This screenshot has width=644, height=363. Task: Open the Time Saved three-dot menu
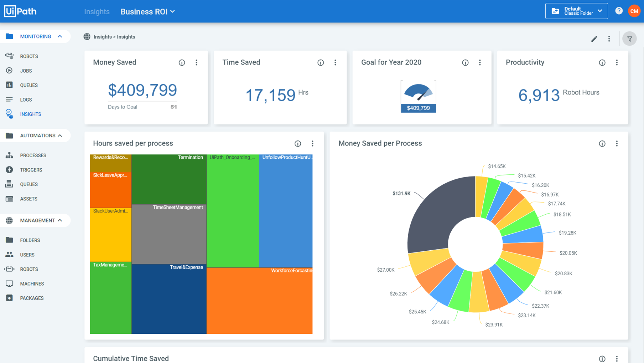[x=335, y=63]
